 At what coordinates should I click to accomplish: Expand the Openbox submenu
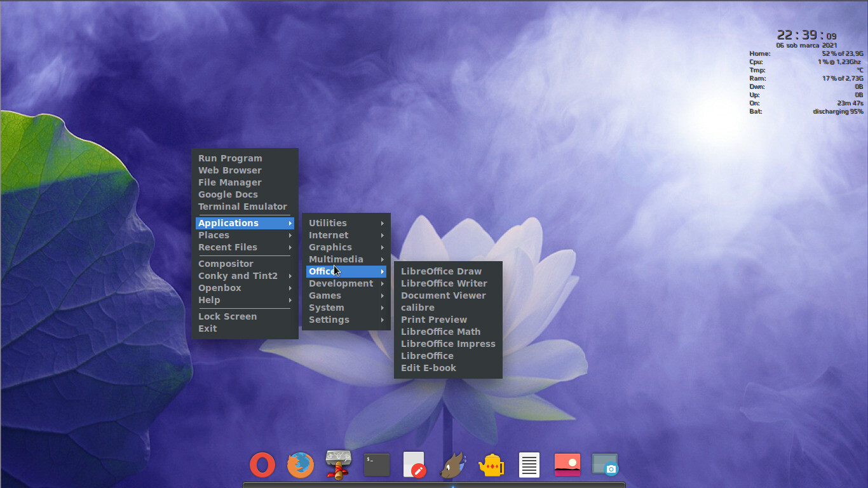245,288
